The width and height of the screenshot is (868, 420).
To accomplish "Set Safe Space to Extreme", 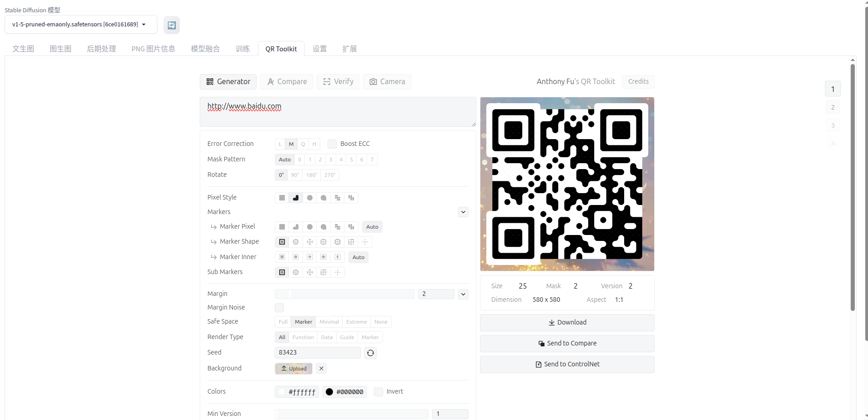I will click(x=357, y=322).
